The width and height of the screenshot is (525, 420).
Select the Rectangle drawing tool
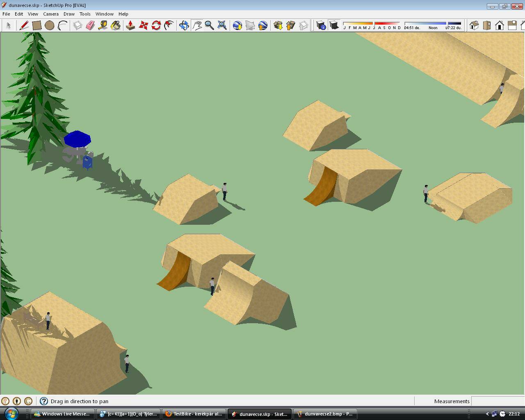(x=37, y=25)
